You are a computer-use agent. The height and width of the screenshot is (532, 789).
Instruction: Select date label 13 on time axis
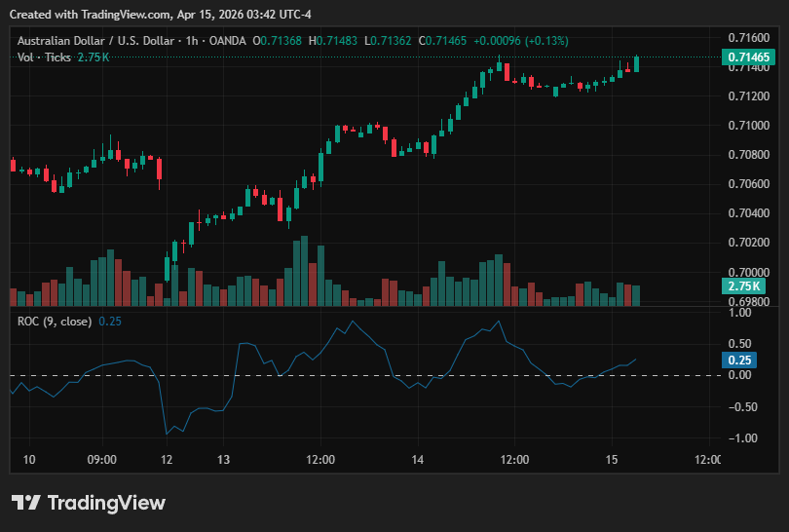(223, 460)
